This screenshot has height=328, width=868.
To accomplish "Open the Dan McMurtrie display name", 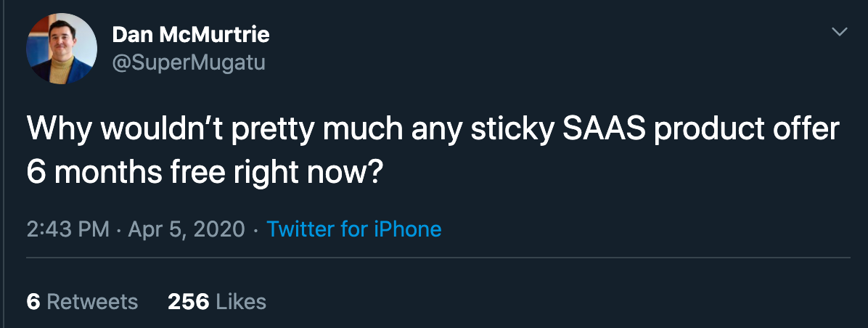I will [x=191, y=34].
